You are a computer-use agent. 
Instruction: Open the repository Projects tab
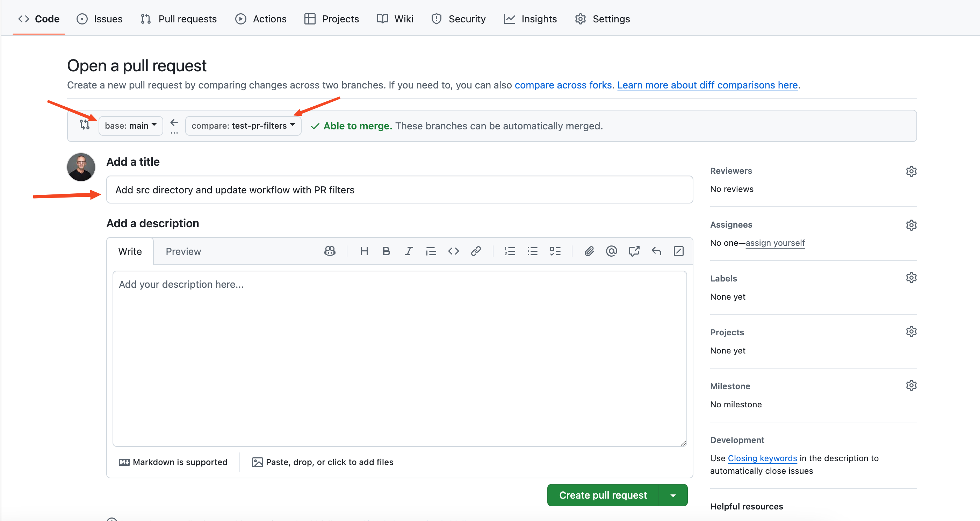pyautogui.click(x=332, y=19)
